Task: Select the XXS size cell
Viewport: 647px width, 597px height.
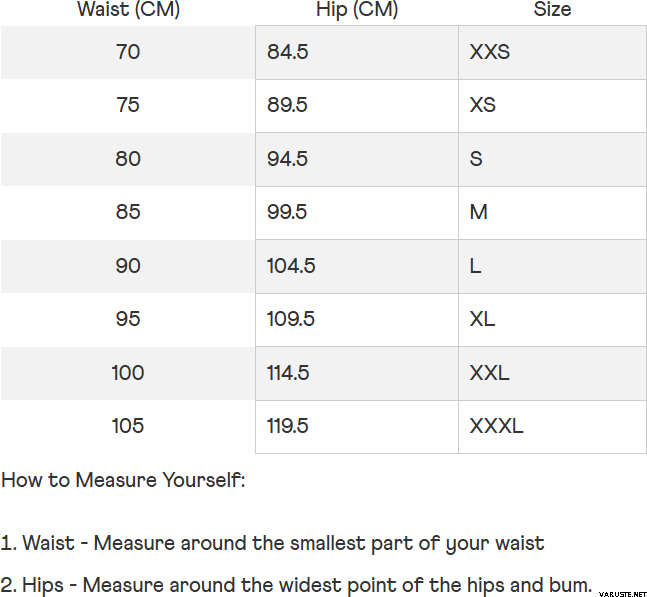Action: click(x=490, y=52)
